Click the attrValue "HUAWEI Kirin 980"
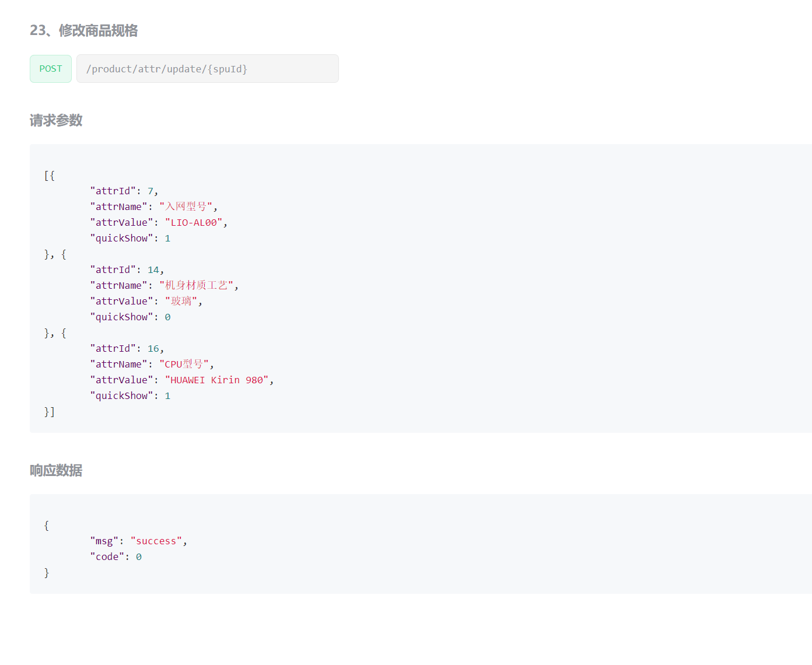The image size is (812, 665). pos(217,380)
